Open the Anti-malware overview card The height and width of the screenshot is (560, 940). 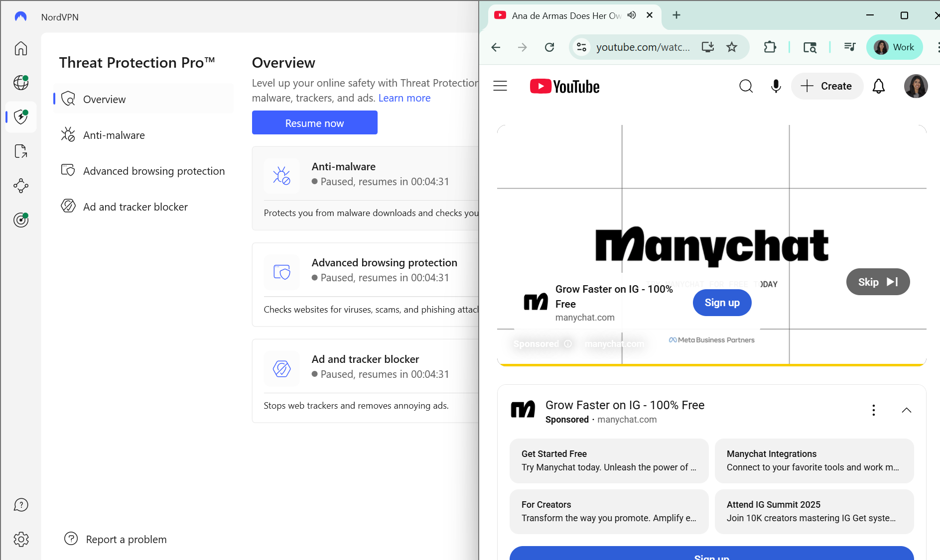point(366,188)
